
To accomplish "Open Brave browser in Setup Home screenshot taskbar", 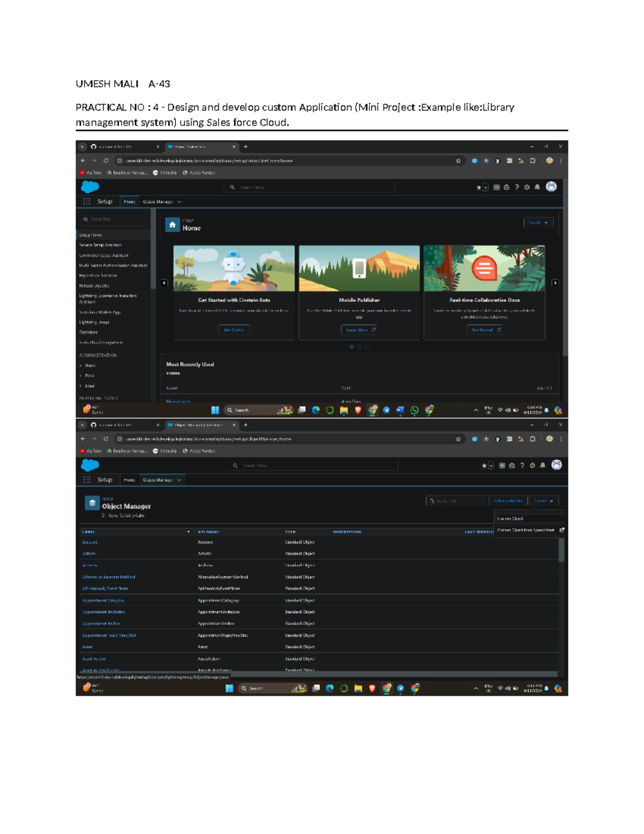I will pyautogui.click(x=358, y=410).
